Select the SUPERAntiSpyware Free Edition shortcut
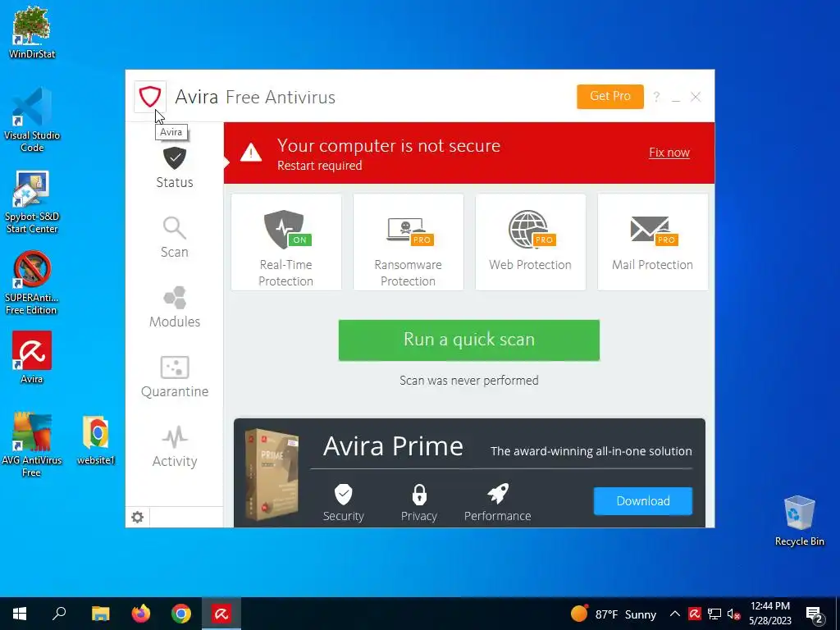Screen dimensions: 840x630 32,283
